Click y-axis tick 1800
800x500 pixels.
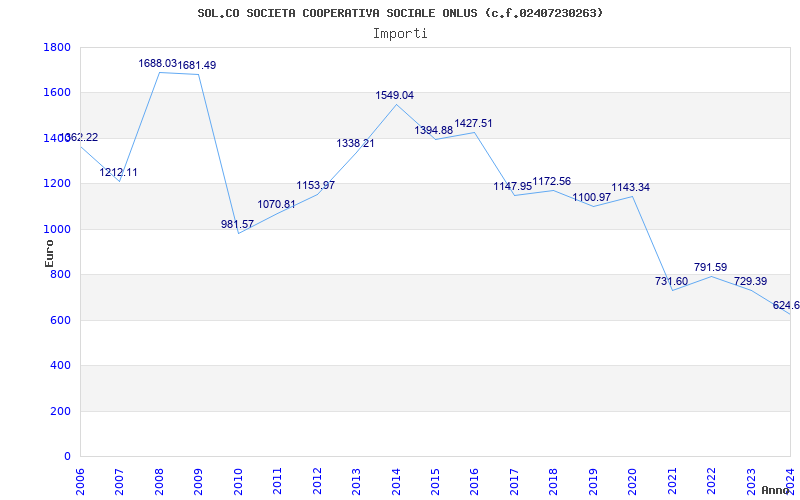(57, 47)
